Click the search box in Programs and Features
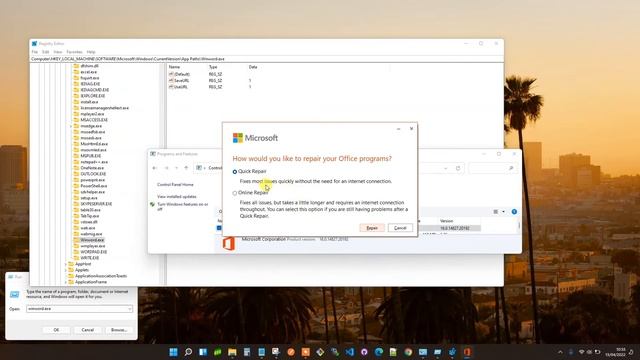Viewport: 640px width, 360px height. (492, 168)
